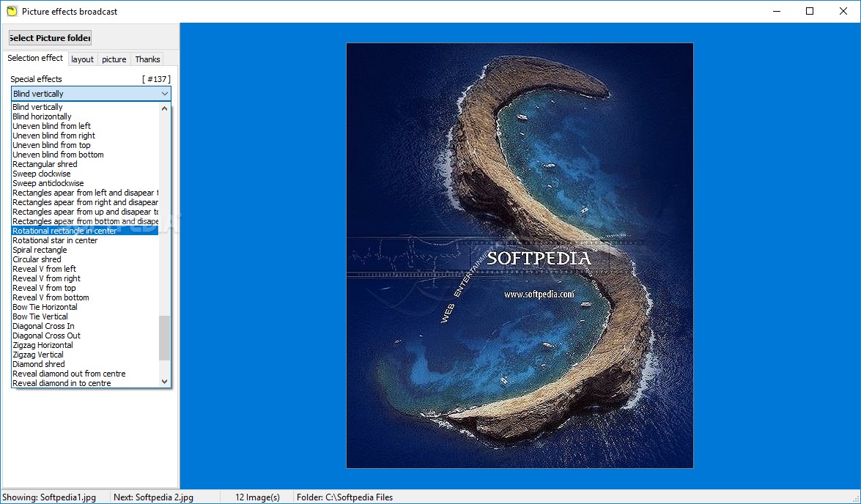Click the app icon in title bar
The height and width of the screenshot is (504, 861).
click(x=12, y=11)
